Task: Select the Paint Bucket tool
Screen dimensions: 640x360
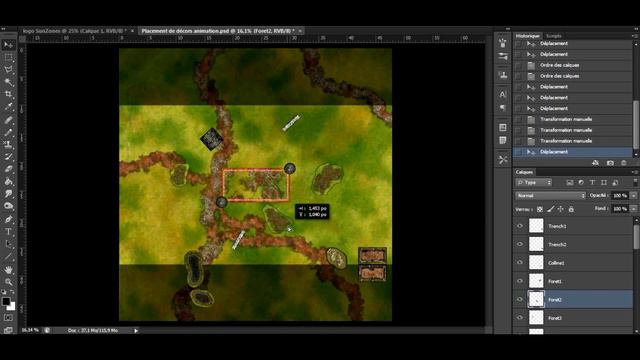Action: (8, 182)
